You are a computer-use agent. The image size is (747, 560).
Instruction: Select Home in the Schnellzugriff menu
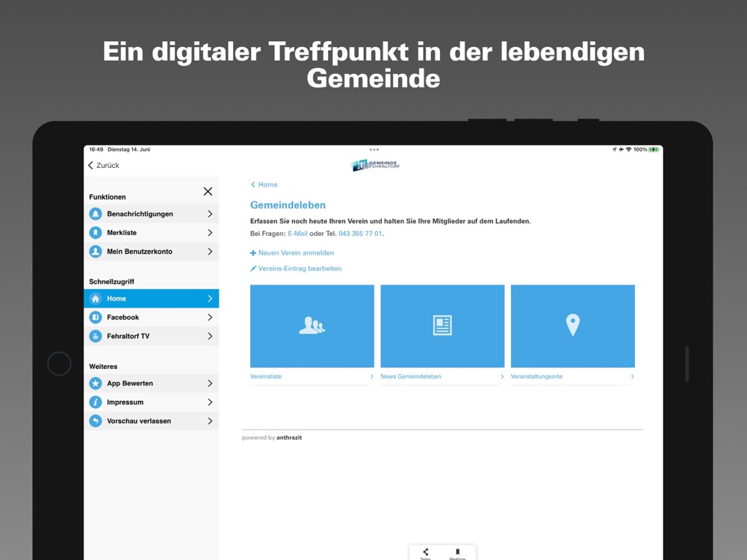[x=152, y=299]
